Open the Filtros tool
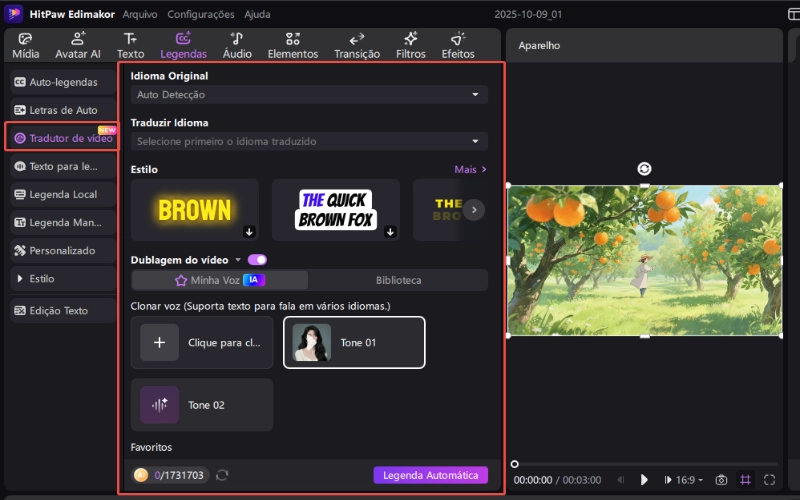This screenshot has height=500, width=800. 410,45
